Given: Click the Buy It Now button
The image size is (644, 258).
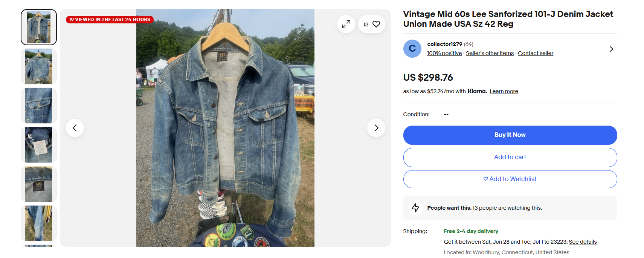Looking at the screenshot, I should coord(510,135).
